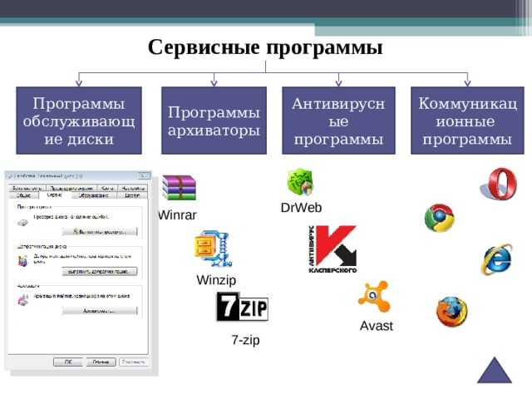The width and height of the screenshot is (532, 399).
Task: Close the properties dialog with the X button
Action: click(144, 175)
